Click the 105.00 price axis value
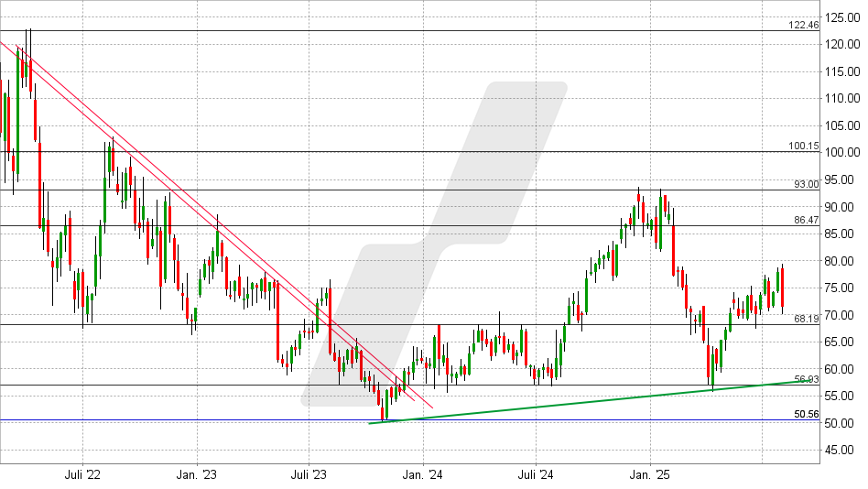868x489 pixels. (x=842, y=125)
